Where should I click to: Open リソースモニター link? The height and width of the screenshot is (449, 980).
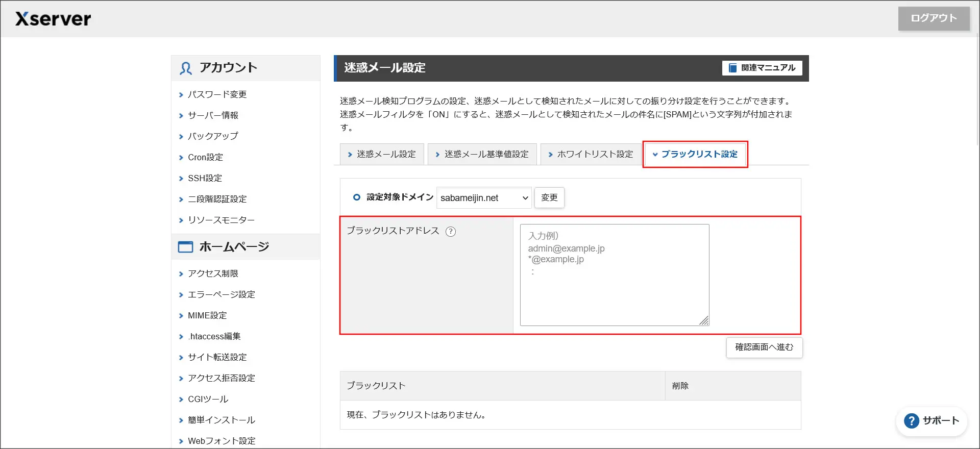coord(221,220)
